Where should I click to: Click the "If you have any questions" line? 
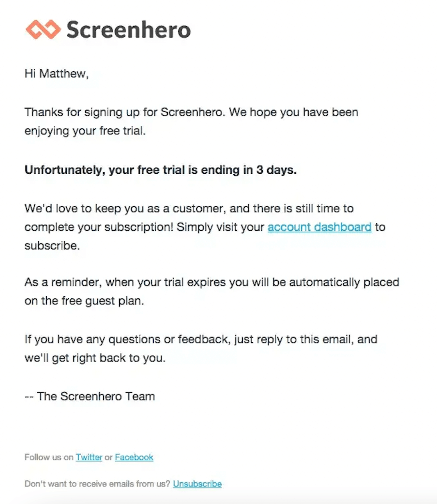(200, 339)
